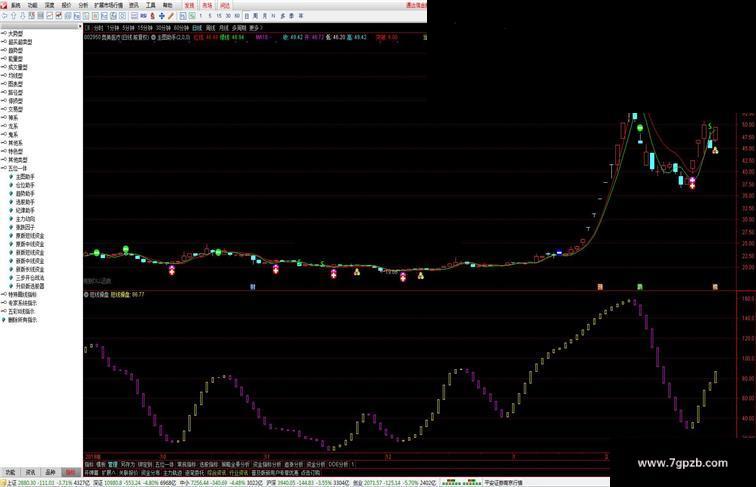Click the back arrow toolbar icon
This screenshot has height=487, width=756.
pos(4,16)
